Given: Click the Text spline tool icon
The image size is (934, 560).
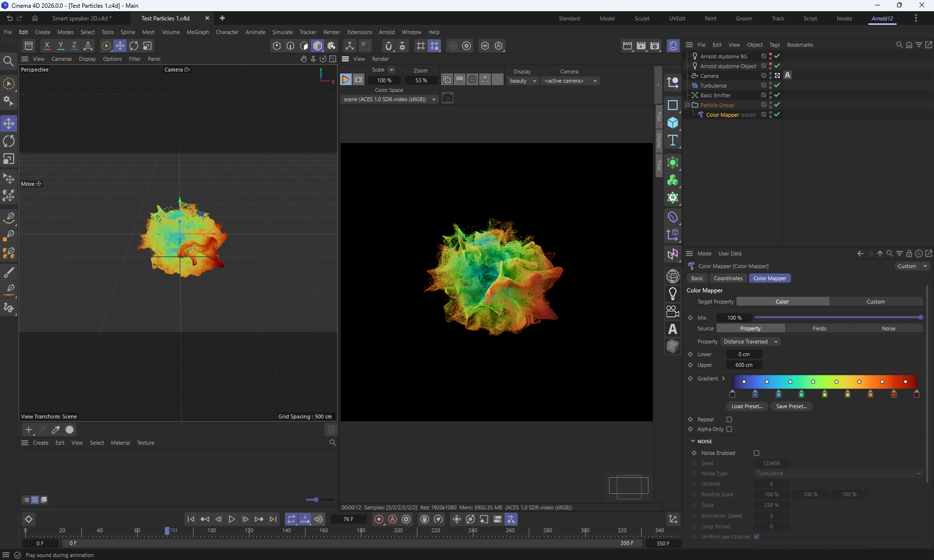Looking at the screenshot, I should click(x=673, y=141).
